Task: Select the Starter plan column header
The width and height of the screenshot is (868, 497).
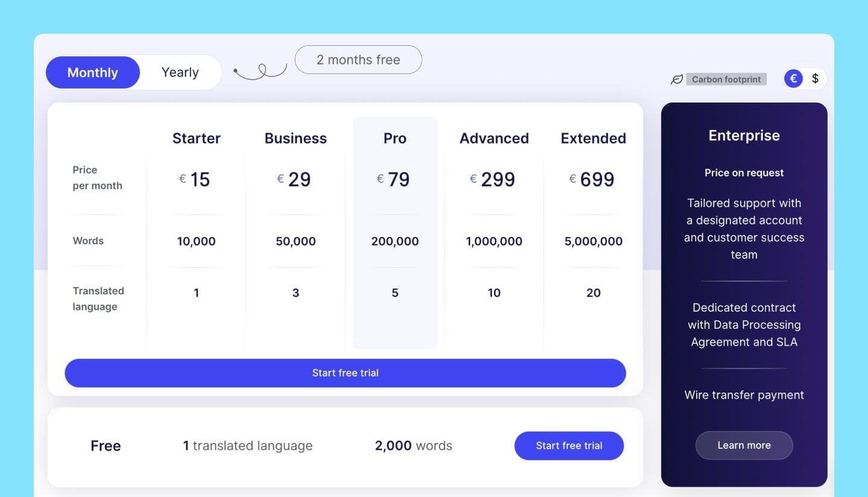Action: coord(197,138)
